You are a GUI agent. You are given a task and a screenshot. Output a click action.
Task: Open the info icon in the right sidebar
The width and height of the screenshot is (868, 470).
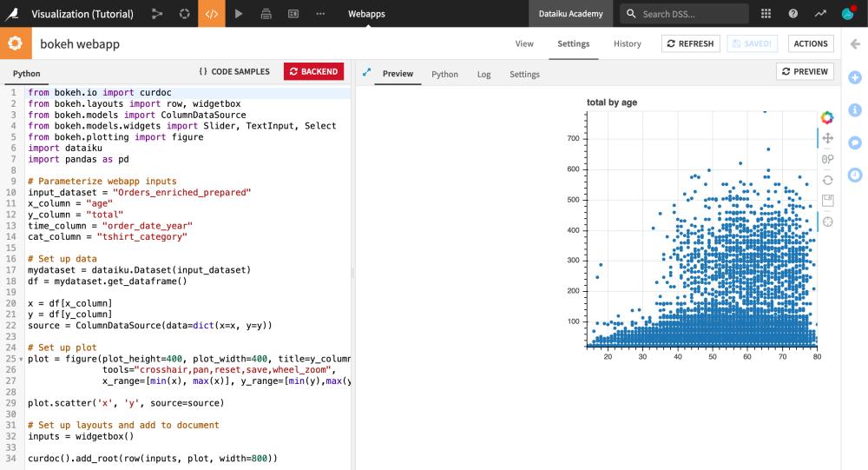click(855, 110)
